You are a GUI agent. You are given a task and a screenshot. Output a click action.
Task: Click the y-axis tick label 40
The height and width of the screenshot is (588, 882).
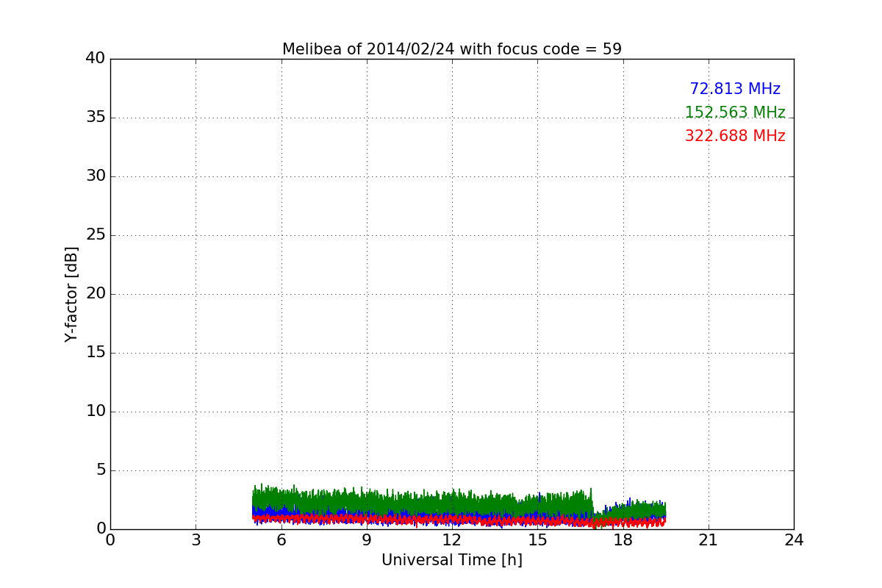coord(96,59)
